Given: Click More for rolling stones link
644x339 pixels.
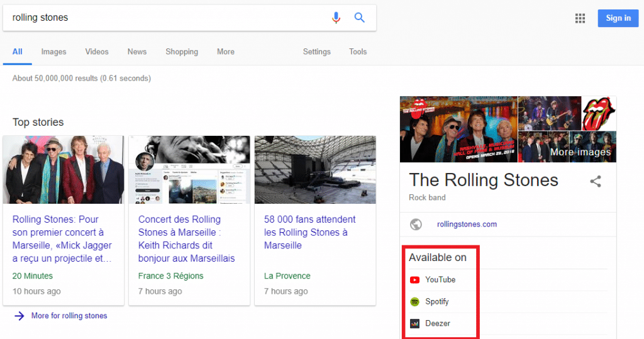Looking at the screenshot, I should pos(69,316).
